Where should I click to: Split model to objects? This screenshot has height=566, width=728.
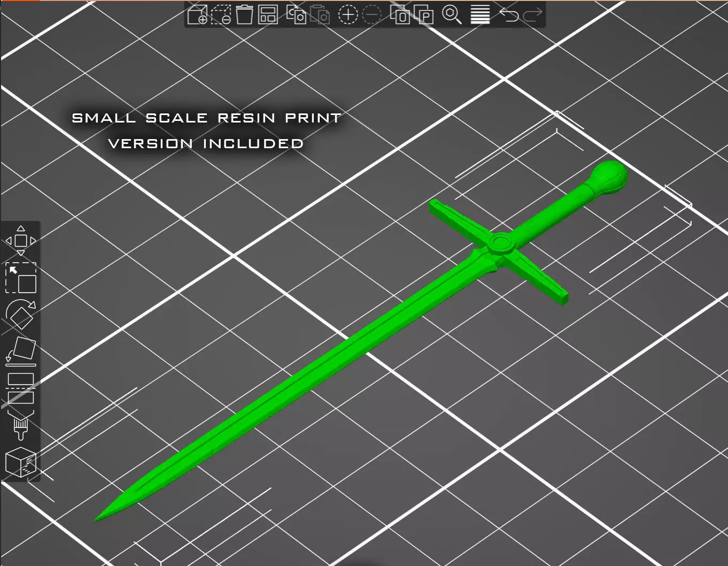400,14
